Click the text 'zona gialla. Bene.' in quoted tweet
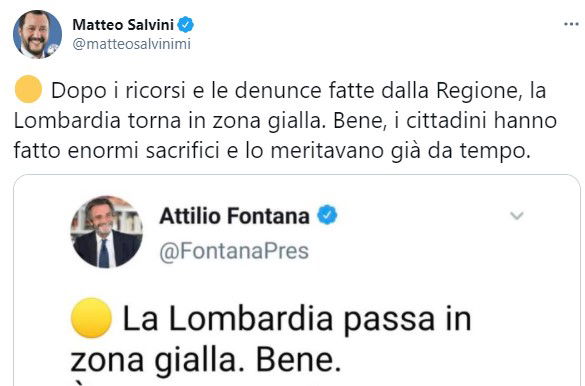The height and width of the screenshot is (386, 585). tap(206, 361)
